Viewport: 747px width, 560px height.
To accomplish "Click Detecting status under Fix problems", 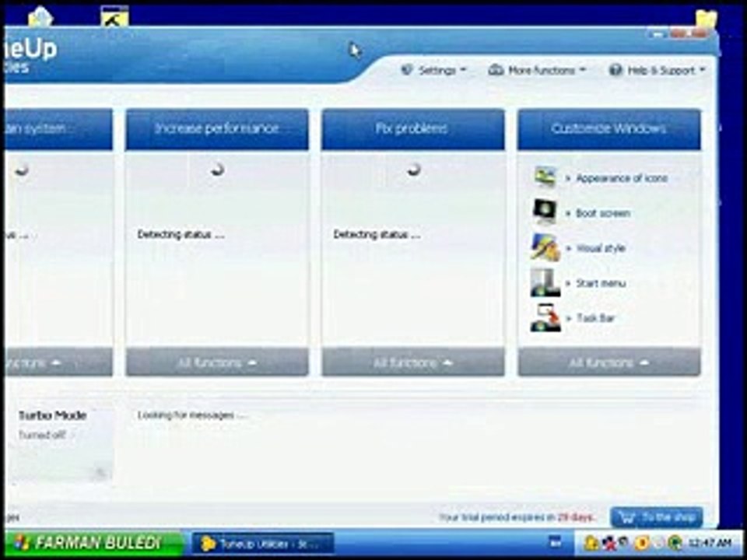I will click(x=377, y=234).
